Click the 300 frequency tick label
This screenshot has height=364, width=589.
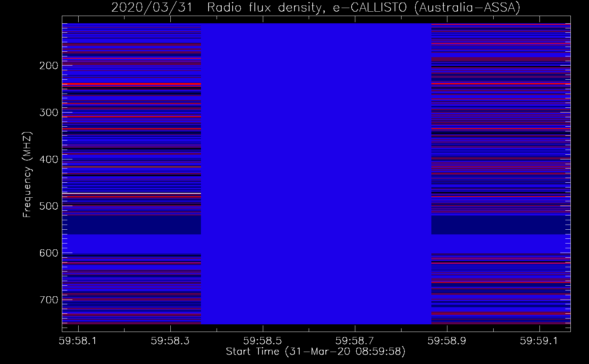click(49, 112)
